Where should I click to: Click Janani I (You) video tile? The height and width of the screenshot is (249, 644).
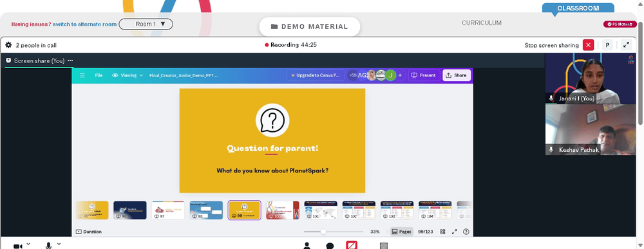[x=590, y=78]
